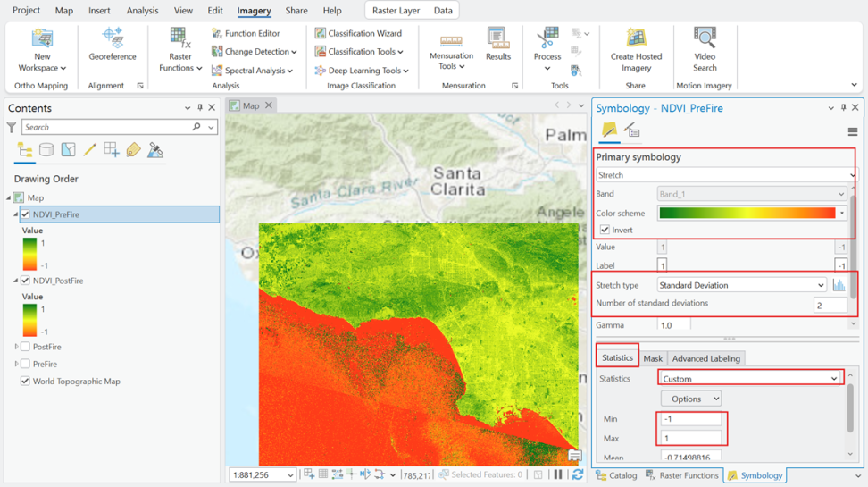This screenshot has height=487, width=868.
Task: Click the NDVI_PreFire legend color ramp
Action: tap(29, 254)
